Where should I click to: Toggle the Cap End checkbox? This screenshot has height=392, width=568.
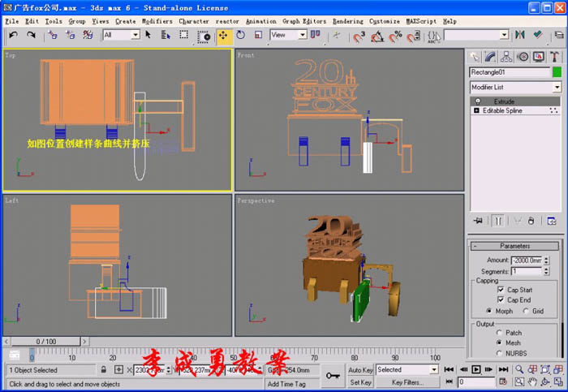[501, 299]
